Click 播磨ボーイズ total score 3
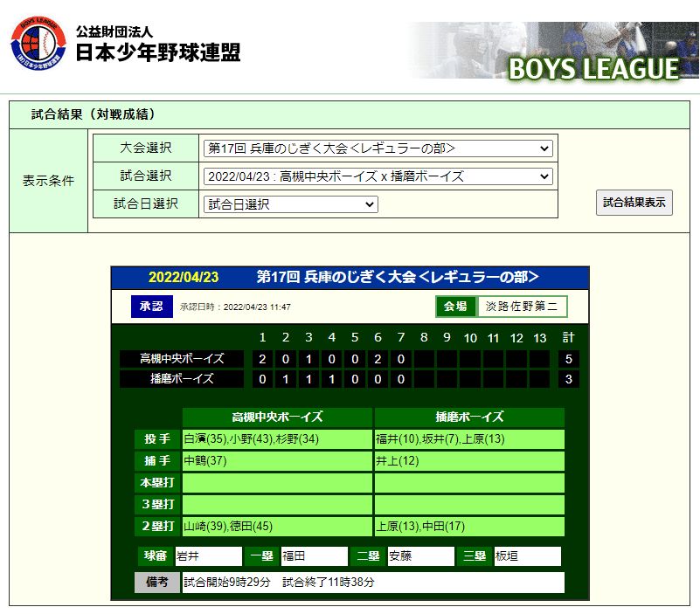700x614 pixels. tap(568, 379)
